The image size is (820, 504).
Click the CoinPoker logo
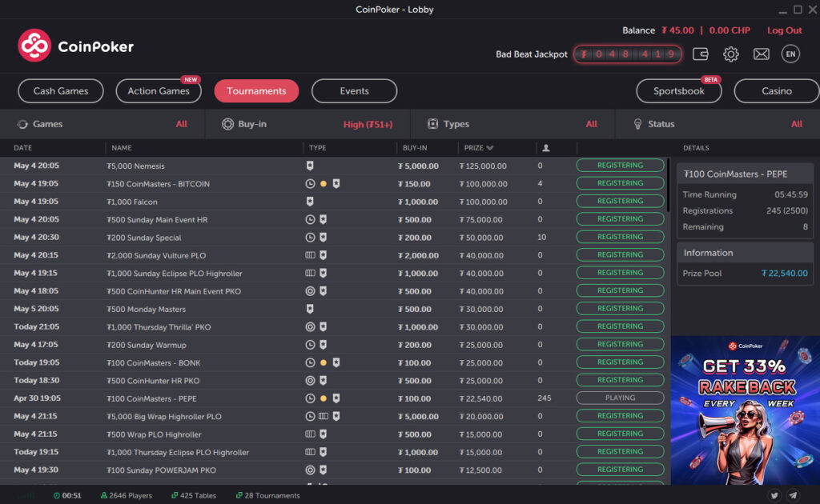click(76, 46)
